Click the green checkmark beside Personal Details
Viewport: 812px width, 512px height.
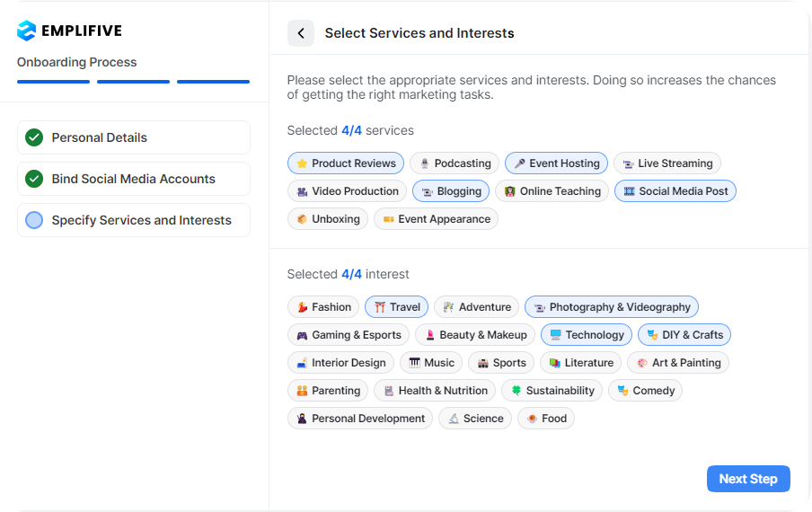34,137
